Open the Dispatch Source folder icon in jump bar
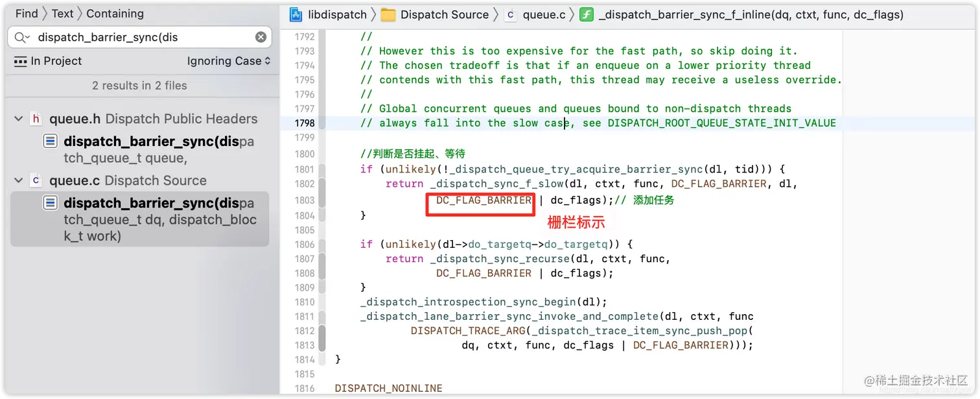The width and height of the screenshot is (980, 399). coord(387,14)
